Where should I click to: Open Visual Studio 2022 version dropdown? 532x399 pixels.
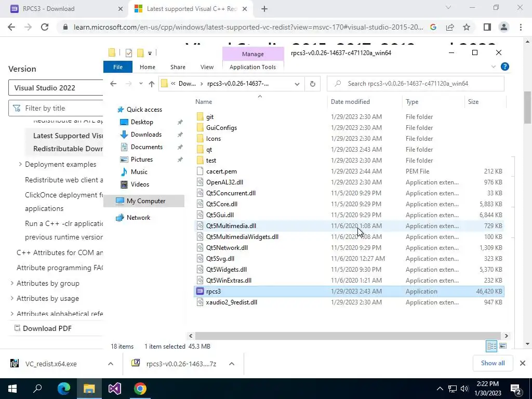pos(56,88)
